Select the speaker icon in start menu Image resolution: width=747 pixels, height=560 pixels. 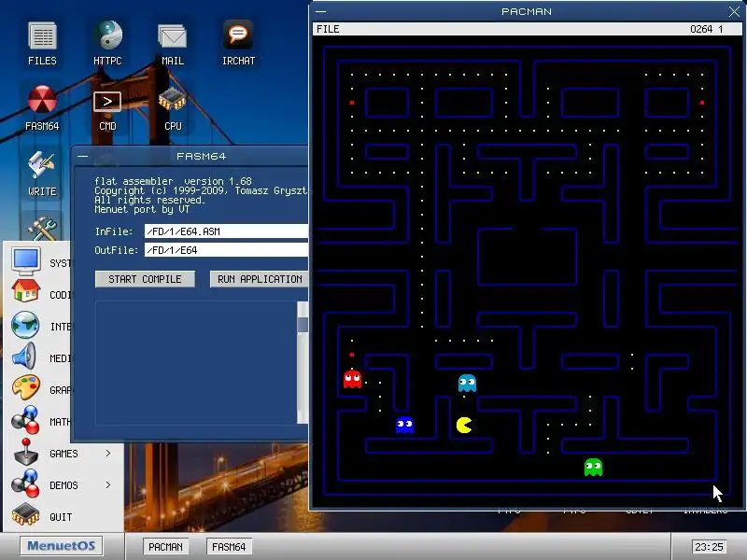(x=25, y=357)
